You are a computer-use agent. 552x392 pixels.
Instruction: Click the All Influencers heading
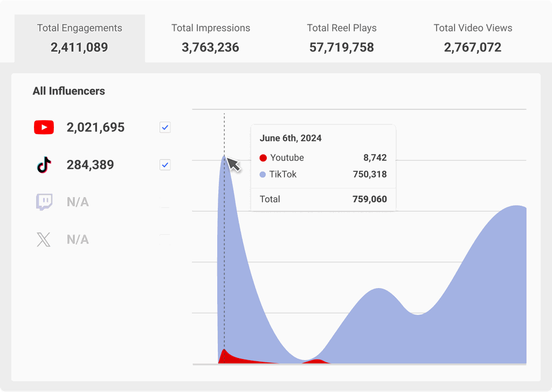tap(68, 91)
